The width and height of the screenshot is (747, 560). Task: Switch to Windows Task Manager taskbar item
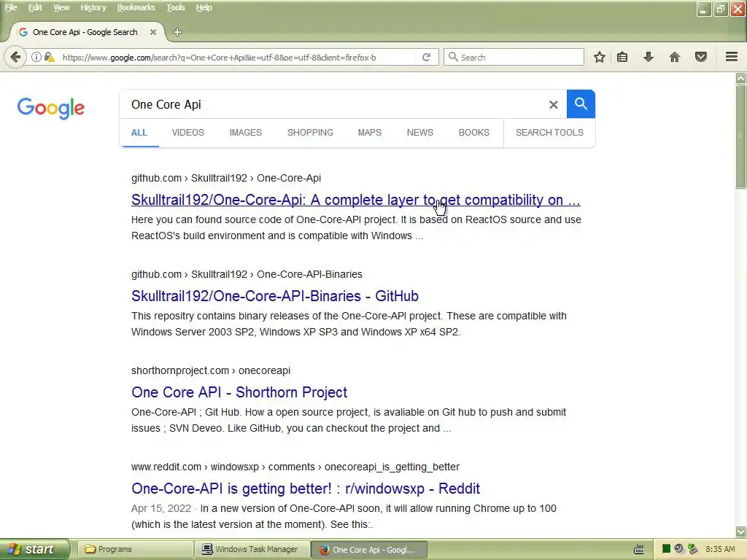pos(252,550)
